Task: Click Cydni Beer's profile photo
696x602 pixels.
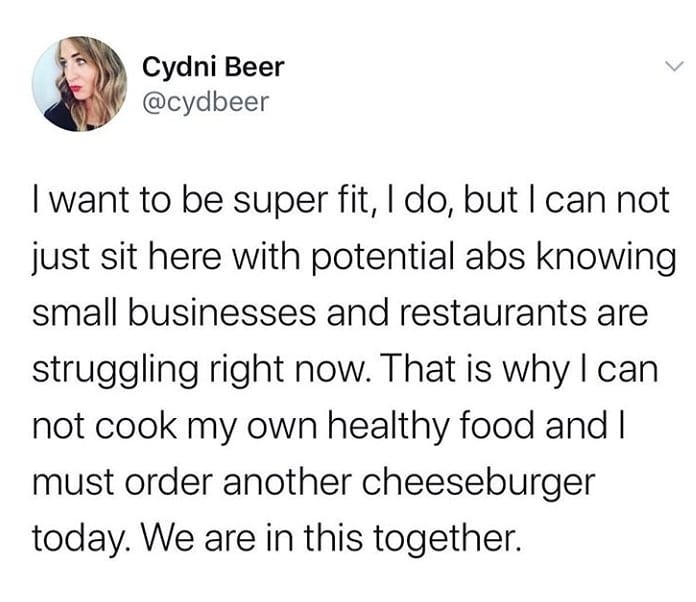Action: click(x=78, y=84)
